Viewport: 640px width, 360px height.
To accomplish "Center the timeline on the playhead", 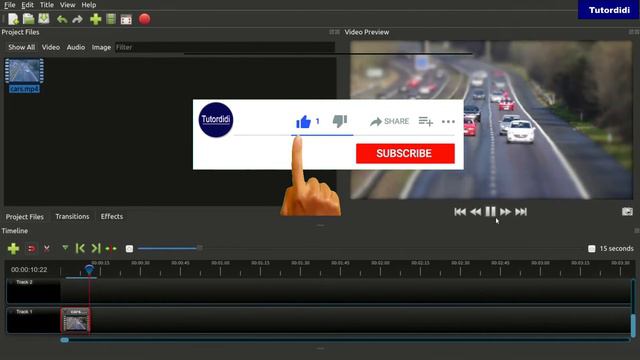I will (111, 249).
